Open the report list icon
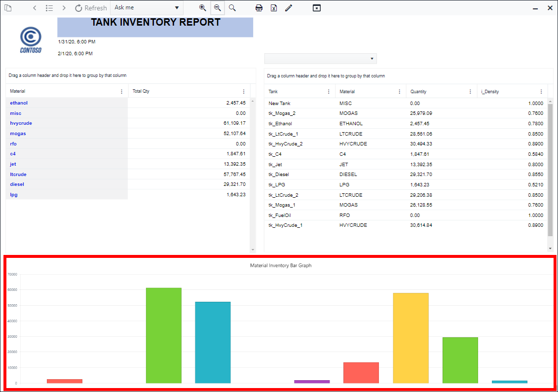The height and width of the screenshot is (392, 558). pos(49,8)
